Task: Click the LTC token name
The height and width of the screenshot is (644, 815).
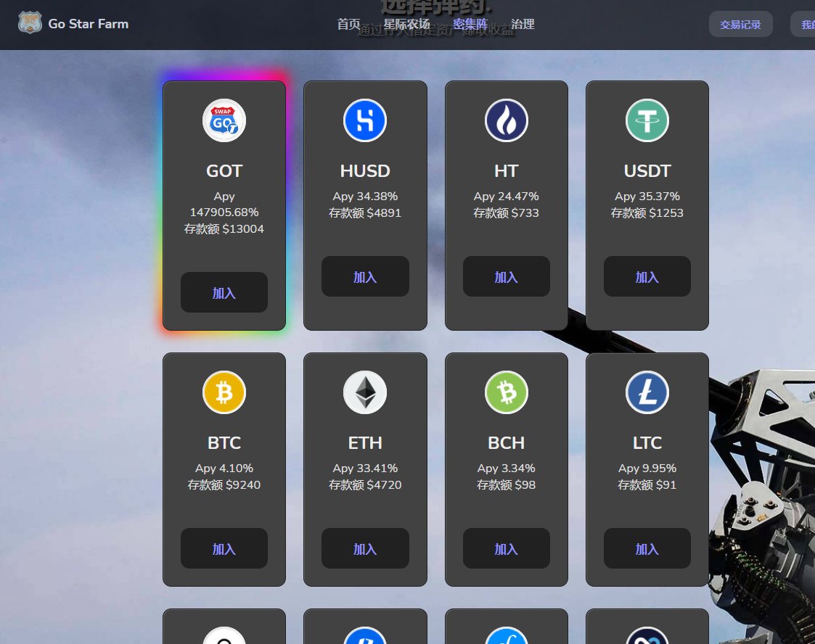Action: 647,443
